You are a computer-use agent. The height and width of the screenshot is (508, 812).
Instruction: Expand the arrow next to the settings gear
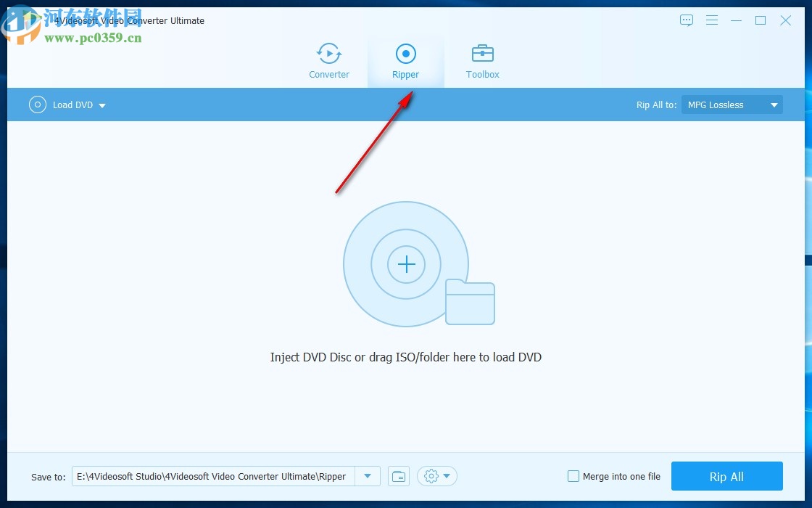click(444, 476)
